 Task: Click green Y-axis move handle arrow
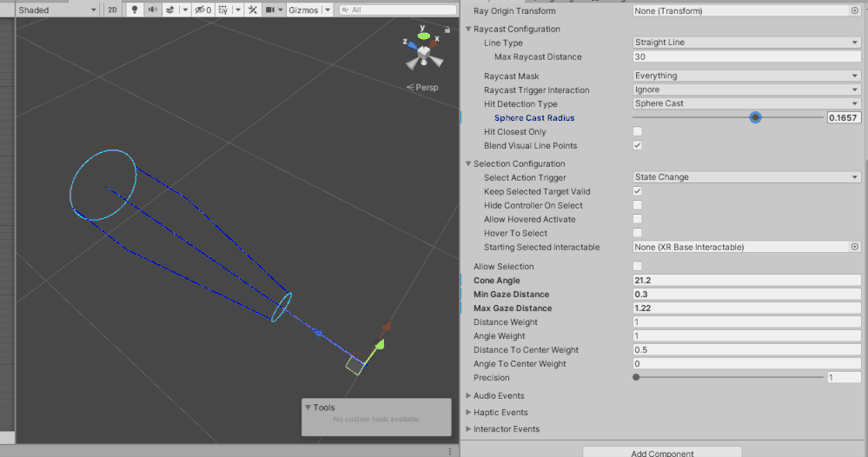(x=380, y=345)
